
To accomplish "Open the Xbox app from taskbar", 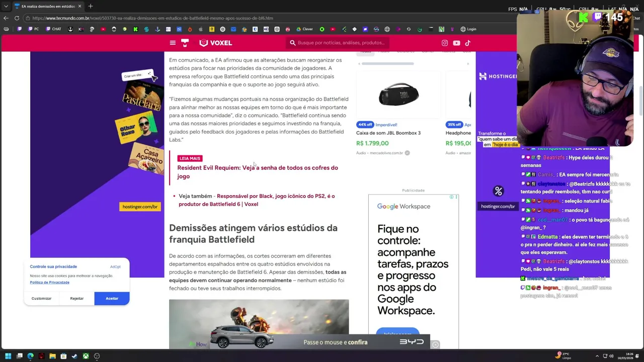I will [x=86, y=356].
